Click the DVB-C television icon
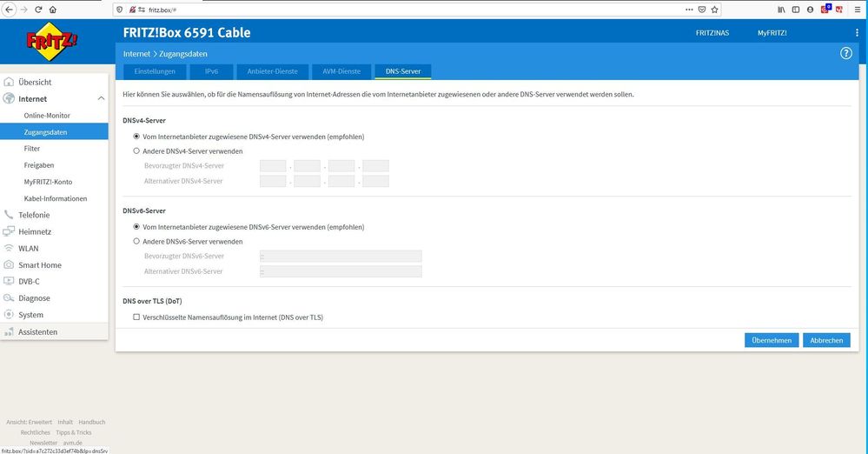Screen dimensions: 868x454 (9, 281)
